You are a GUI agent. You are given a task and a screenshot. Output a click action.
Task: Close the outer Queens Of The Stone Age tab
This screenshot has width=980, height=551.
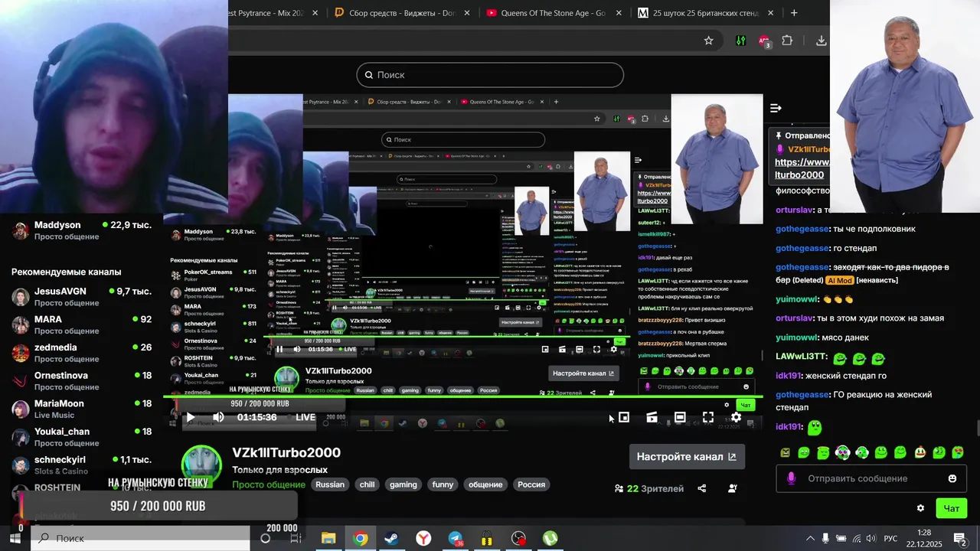[x=619, y=13]
